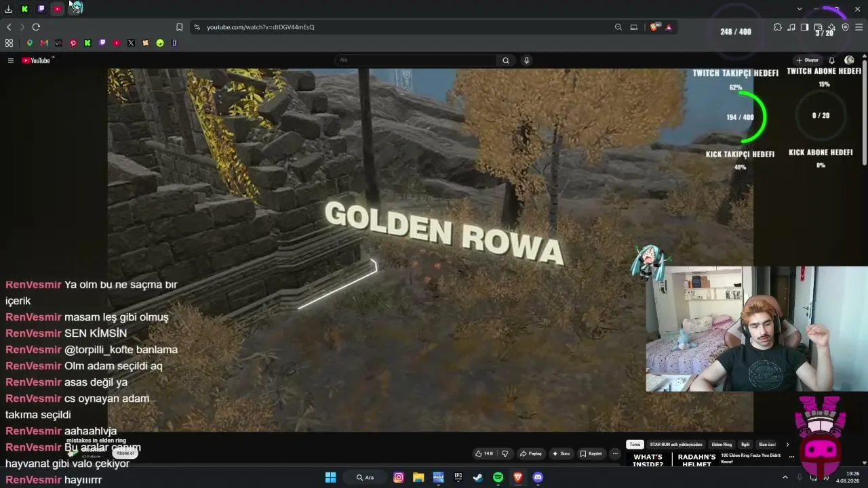
Task: Open Instagram from the taskbar
Action: point(399,477)
